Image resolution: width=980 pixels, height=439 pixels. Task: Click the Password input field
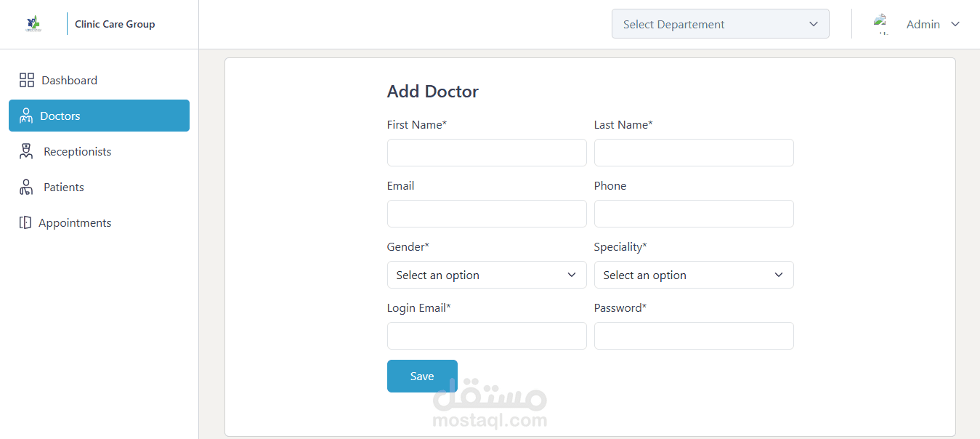click(694, 336)
